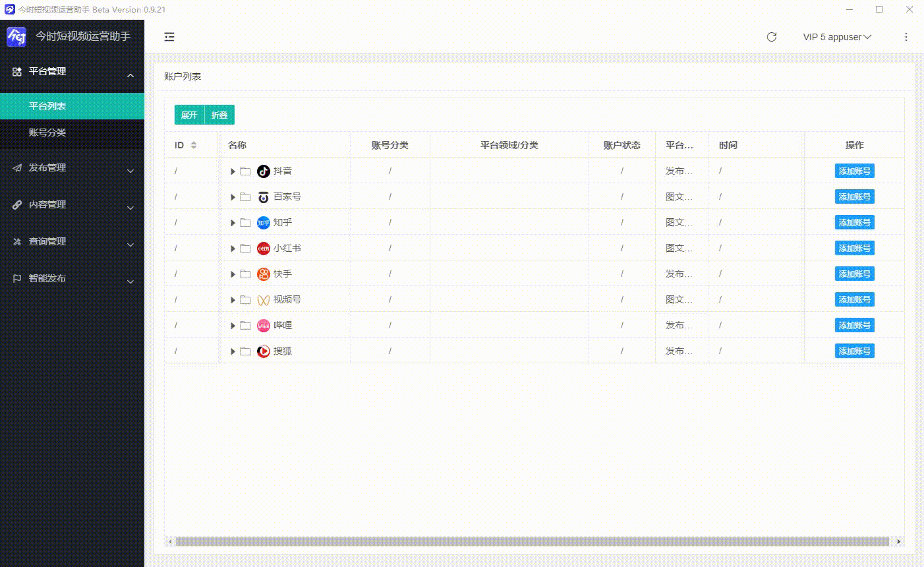Open 账号分类 in the sidebar
924x567 pixels.
[47, 133]
